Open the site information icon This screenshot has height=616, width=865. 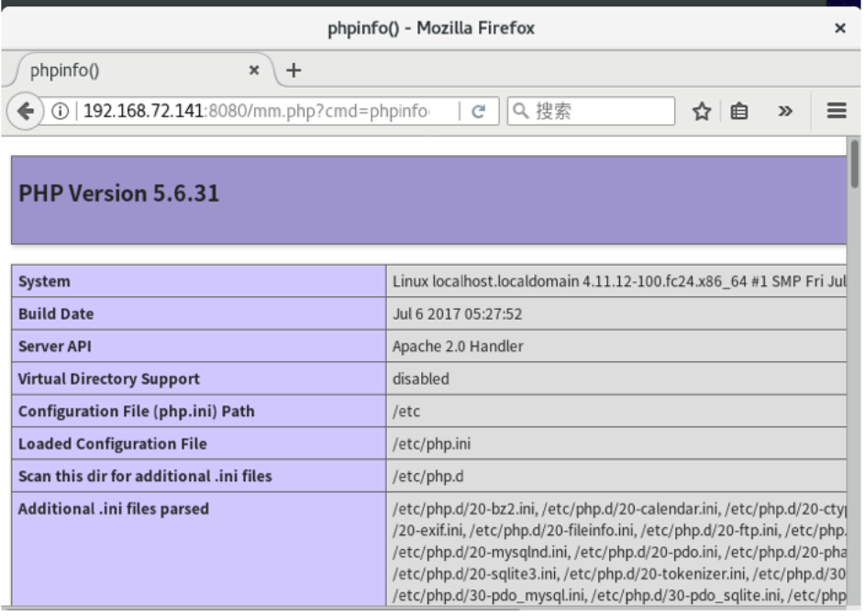pyautogui.click(x=61, y=112)
